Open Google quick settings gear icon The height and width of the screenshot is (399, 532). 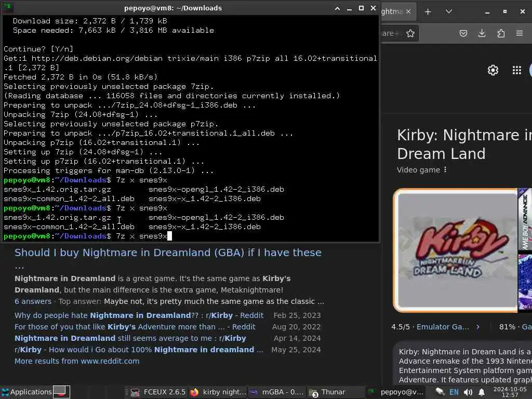click(x=493, y=70)
